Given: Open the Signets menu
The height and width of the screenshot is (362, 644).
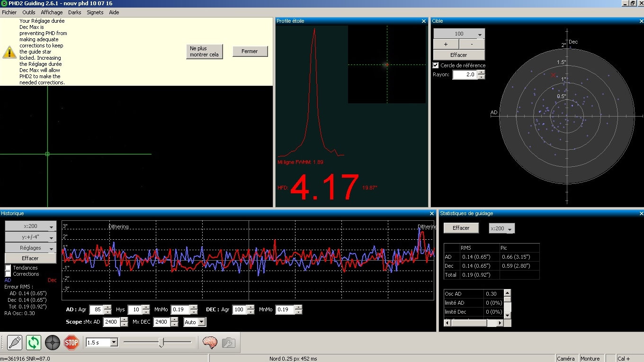Looking at the screenshot, I should pyautogui.click(x=95, y=12).
